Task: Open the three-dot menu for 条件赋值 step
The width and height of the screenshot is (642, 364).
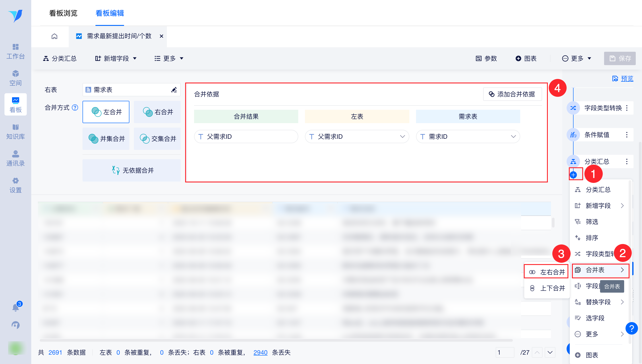Action: [627, 135]
